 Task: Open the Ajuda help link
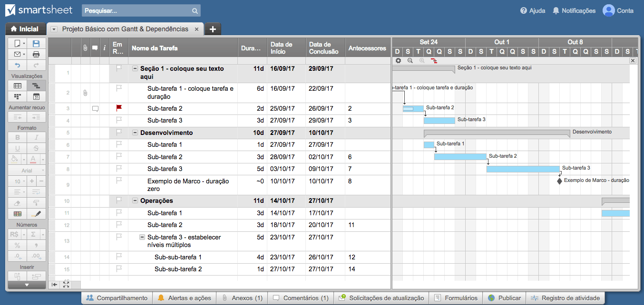click(533, 10)
